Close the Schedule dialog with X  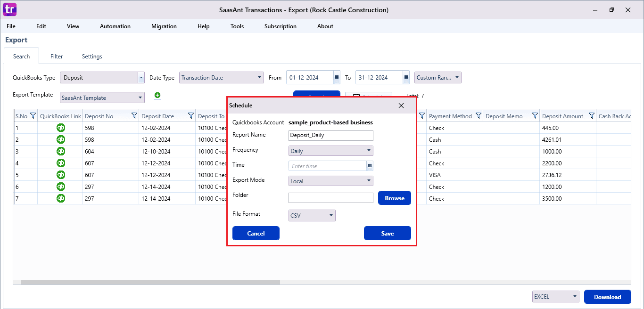pos(401,106)
